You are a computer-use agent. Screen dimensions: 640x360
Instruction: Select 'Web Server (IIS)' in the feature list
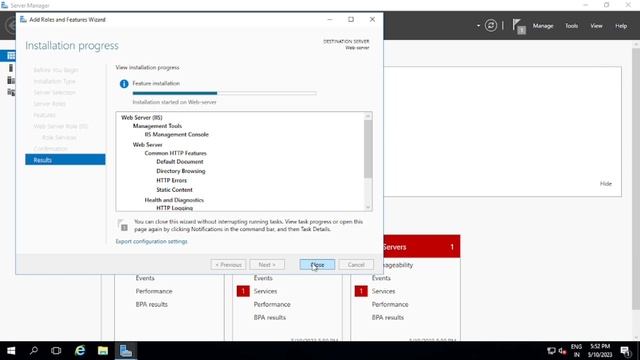(142, 118)
